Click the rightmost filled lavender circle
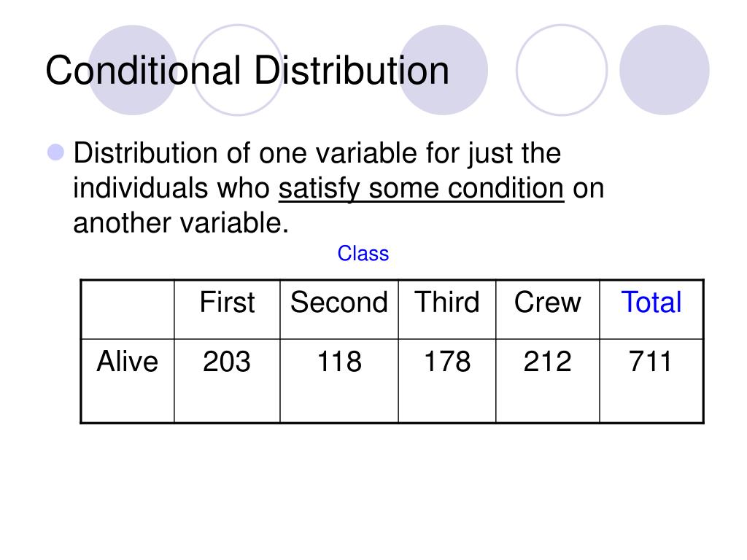This screenshot has height=560, width=747. pyautogui.click(x=664, y=70)
